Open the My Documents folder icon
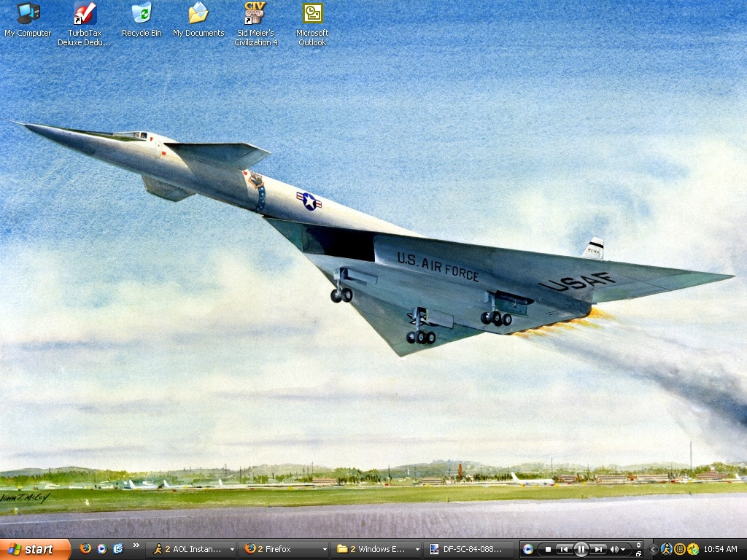This screenshot has width=747, height=560. (198, 20)
